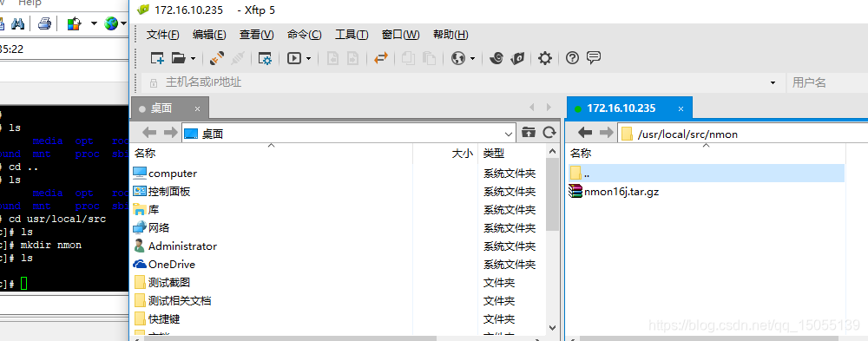Refresh the local pane
Viewport: 868px width, 341px height.
(549, 132)
